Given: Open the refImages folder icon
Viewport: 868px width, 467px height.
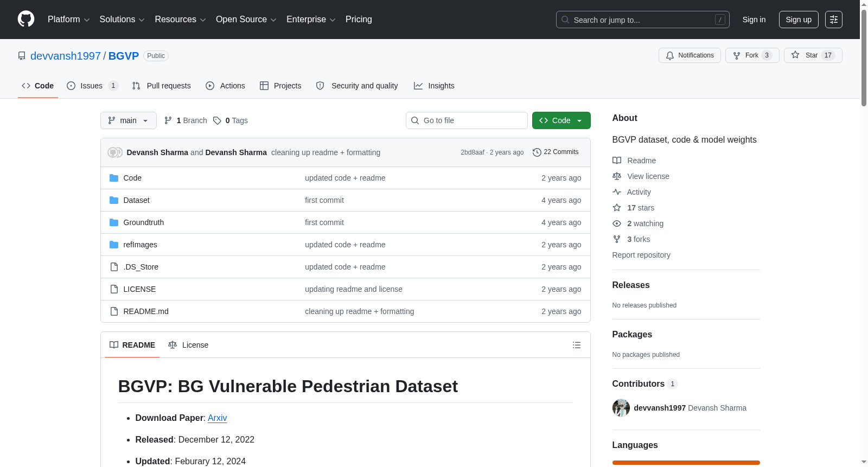Looking at the screenshot, I should tap(114, 245).
